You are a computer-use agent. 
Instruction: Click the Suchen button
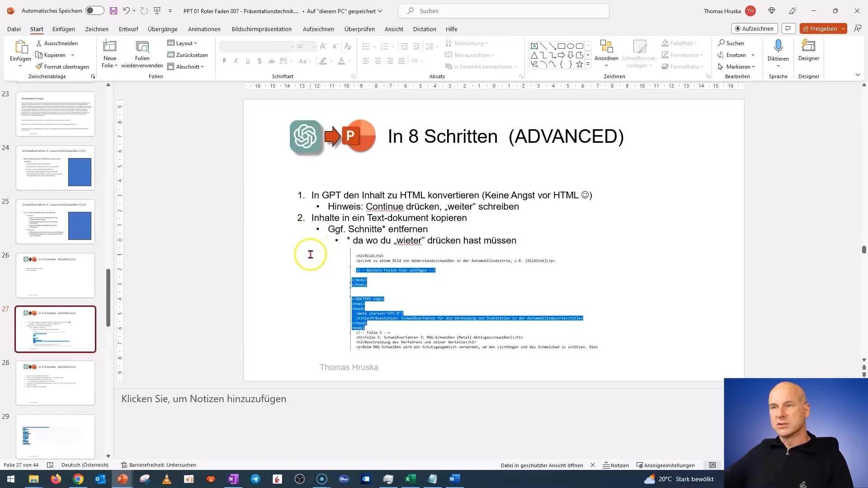731,43
